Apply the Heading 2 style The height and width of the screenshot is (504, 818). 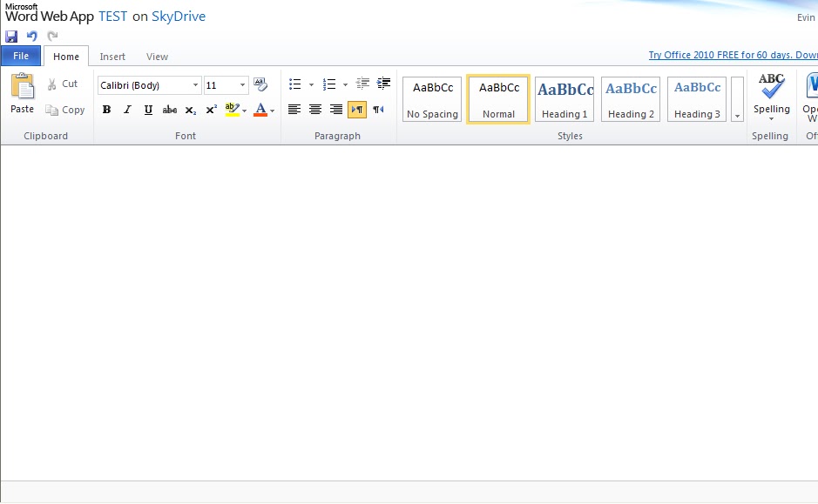631,99
